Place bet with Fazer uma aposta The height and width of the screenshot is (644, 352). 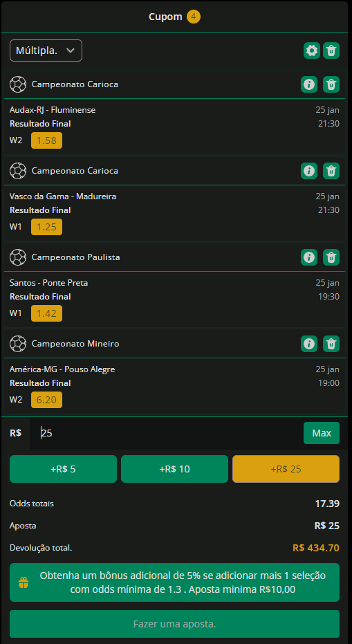(x=174, y=624)
